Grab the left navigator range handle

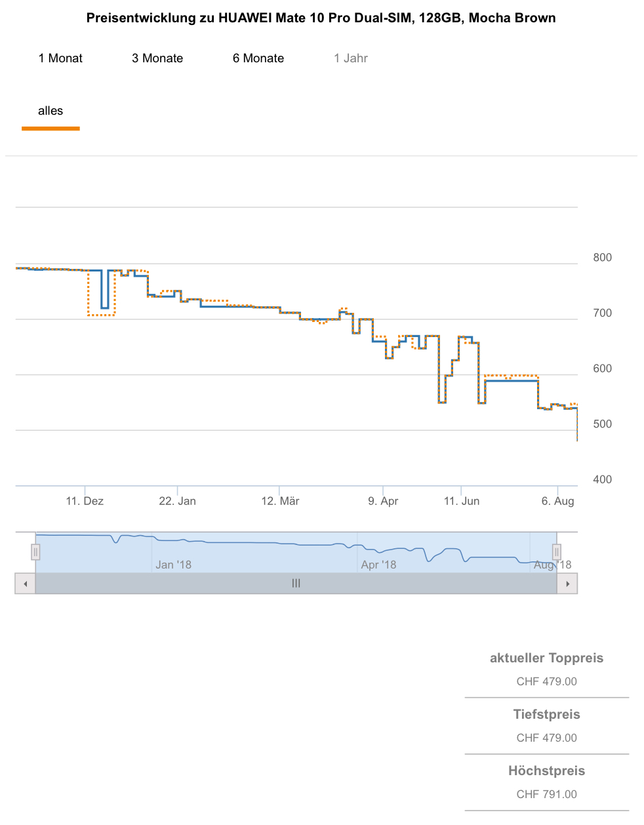[x=35, y=552]
